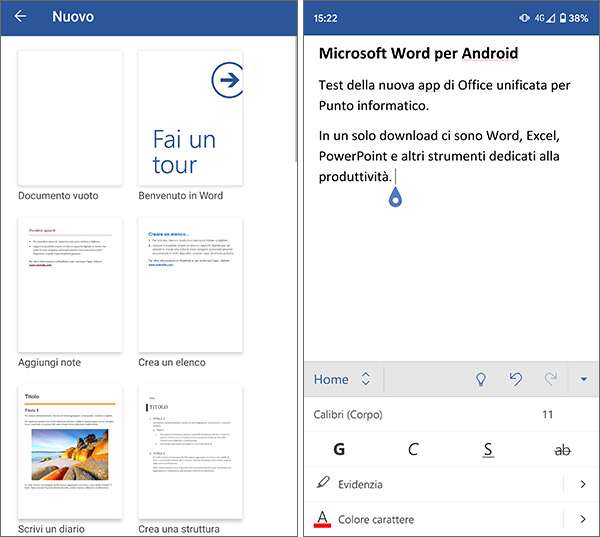
Task: Click the scrollbar in the Nuovo template list
Action: click(x=296, y=100)
